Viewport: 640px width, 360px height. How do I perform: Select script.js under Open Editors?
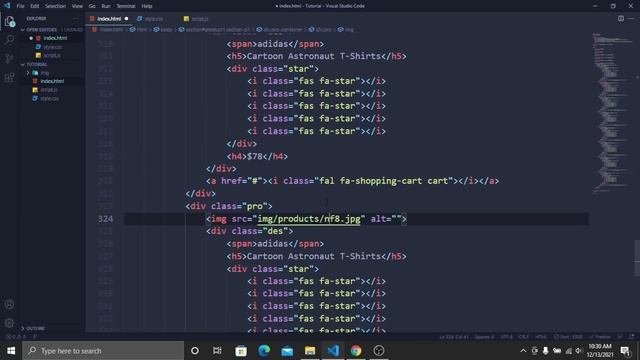pyautogui.click(x=52, y=56)
